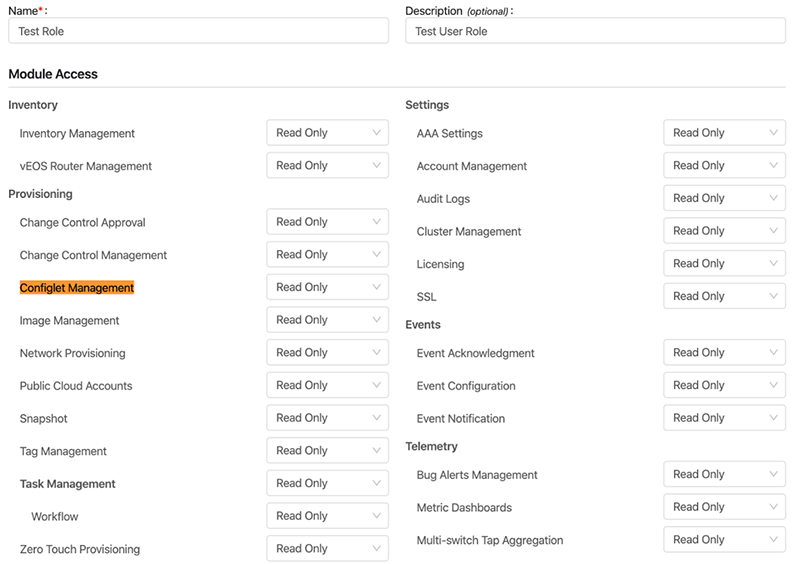Screen dimensions: 800x564
Task: Expand the Event Configuration permission dropdown
Action: pyautogui.click(x=724, y=385)
